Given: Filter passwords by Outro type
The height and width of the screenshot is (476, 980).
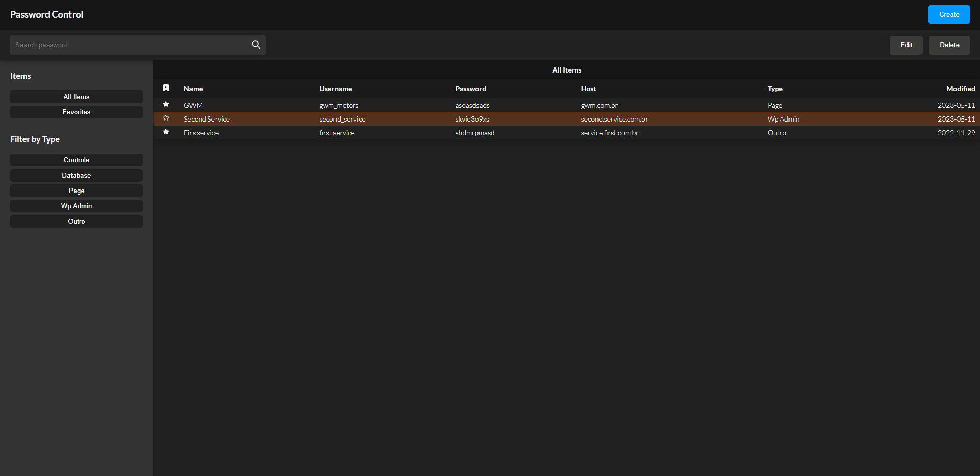Looking at the screenshot, I should pyautogui.click(x=76, y=221).
